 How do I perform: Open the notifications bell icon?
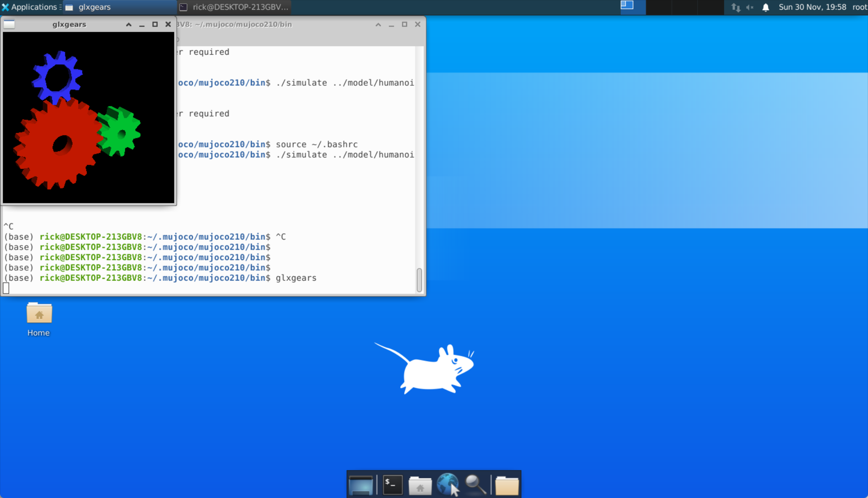[x=766, y=7]
